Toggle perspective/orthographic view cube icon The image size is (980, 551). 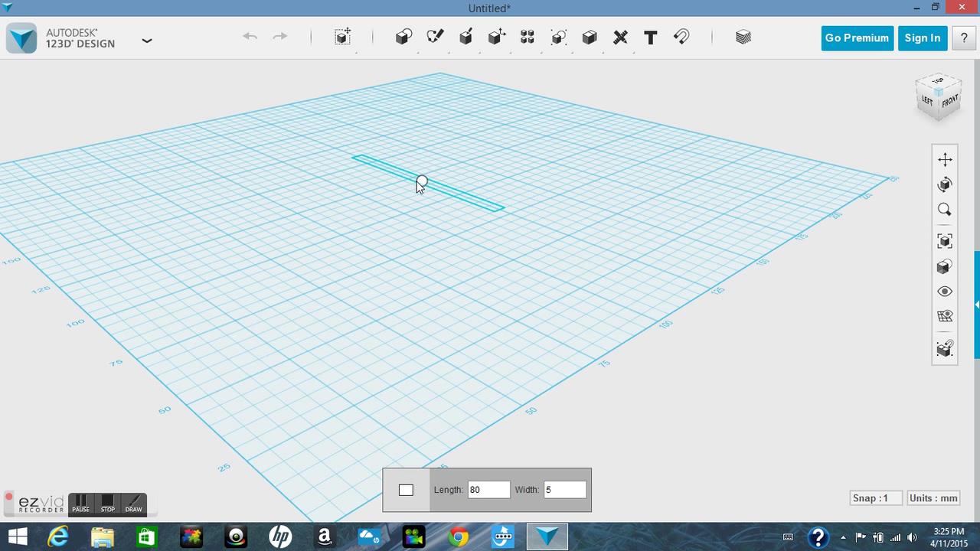[945, 266]
